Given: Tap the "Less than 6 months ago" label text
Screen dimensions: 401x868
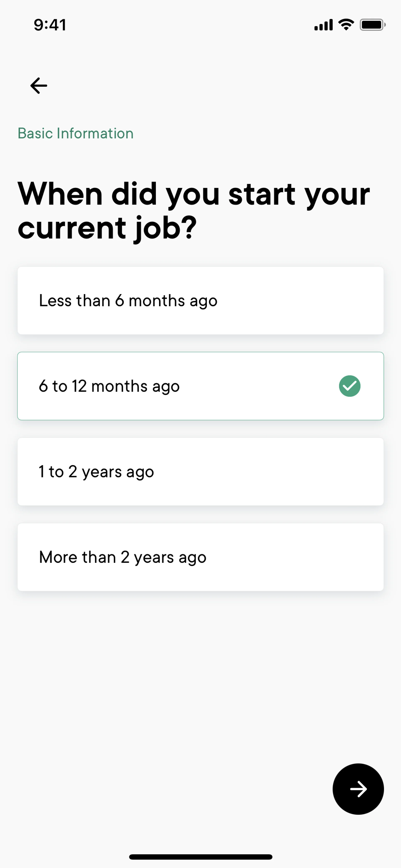Looking at the screenshot, I should (128, 300).
